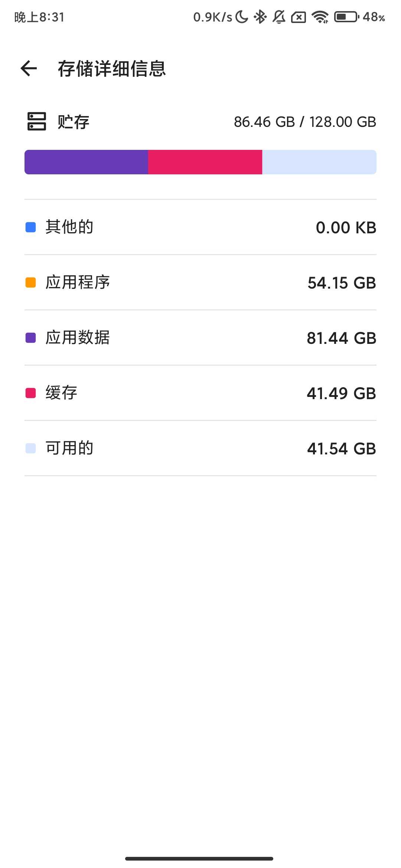Screen dimensions: 401x868
Task: Tap the bottom home gesture bar
Action: [199, 858]
